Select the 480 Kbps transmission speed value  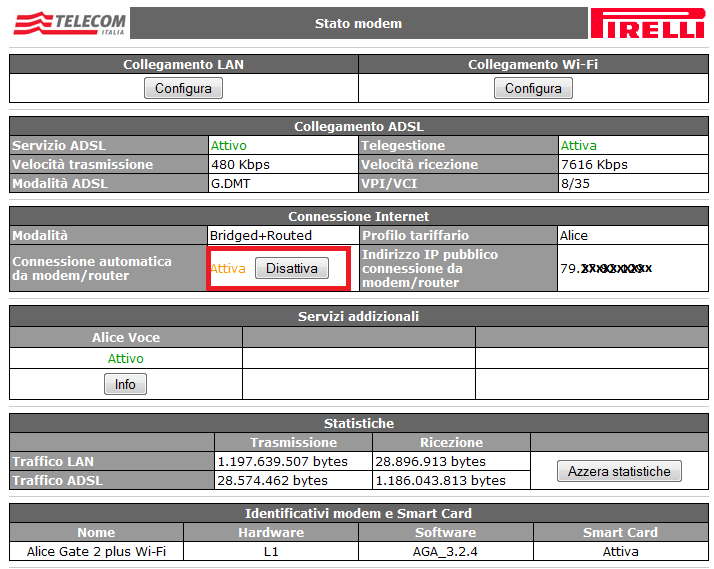coord(240,164)
